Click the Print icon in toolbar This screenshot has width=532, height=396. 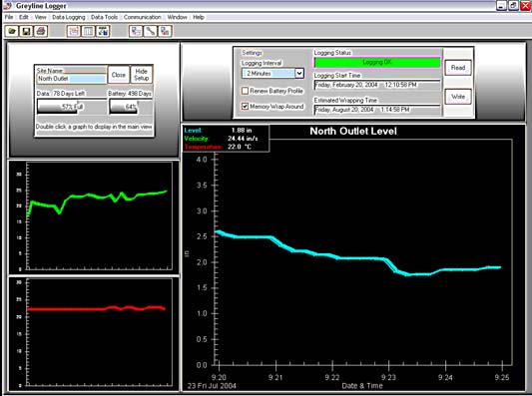(x=41, y=31)
